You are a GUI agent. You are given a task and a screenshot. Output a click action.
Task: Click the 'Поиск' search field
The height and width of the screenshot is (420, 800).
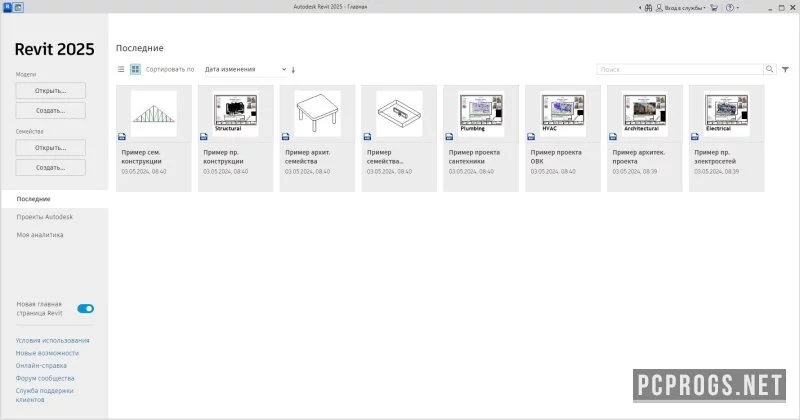[680, 69]
